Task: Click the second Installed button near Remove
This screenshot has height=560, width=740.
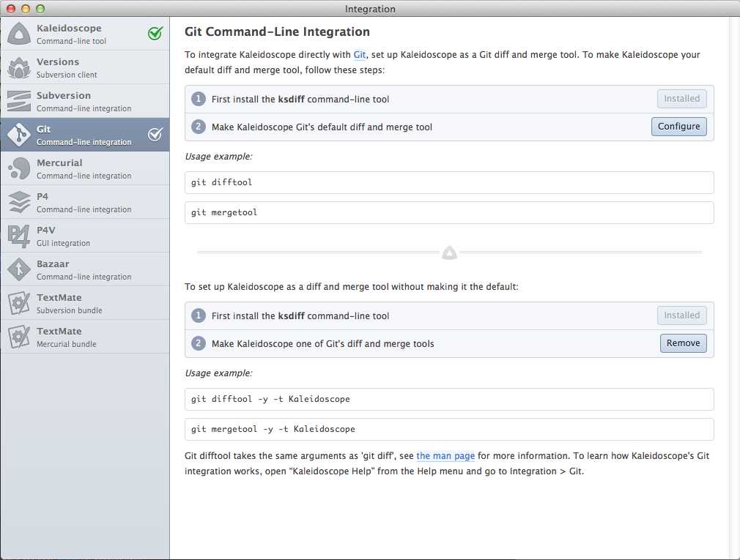Action: [682, 316]
